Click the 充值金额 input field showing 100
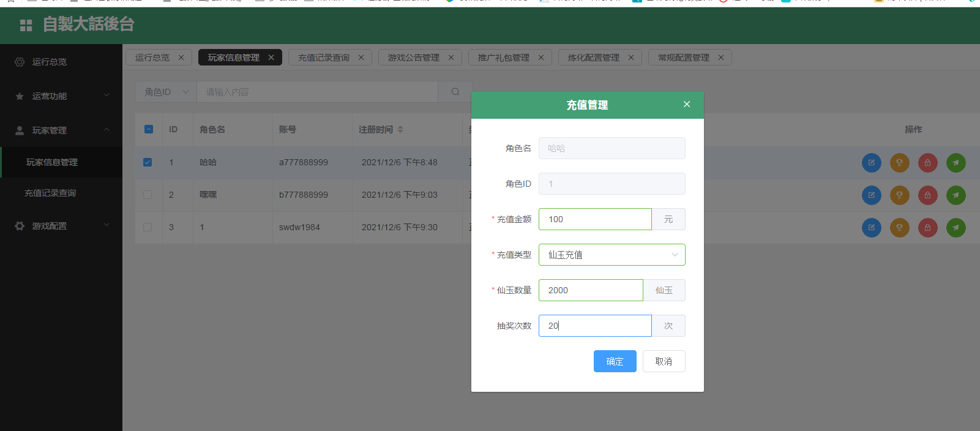 (594, 219)
